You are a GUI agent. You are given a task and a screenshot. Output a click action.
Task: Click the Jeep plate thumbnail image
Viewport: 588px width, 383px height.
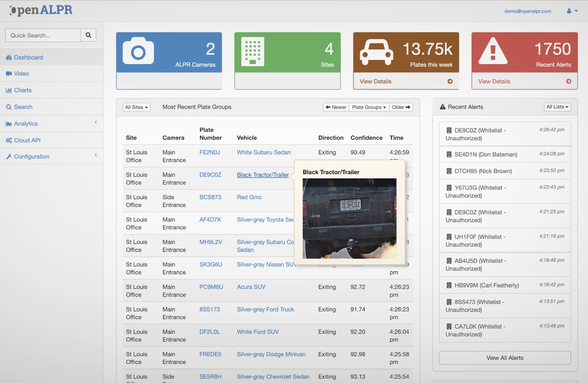pyautogui.click(x=349, y=218)
